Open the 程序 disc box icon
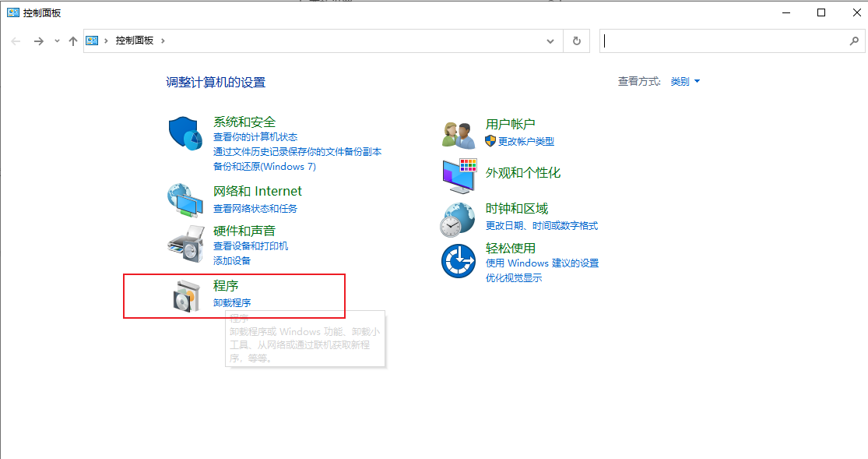This screenshot has height=459, width=868. [186, 296]
